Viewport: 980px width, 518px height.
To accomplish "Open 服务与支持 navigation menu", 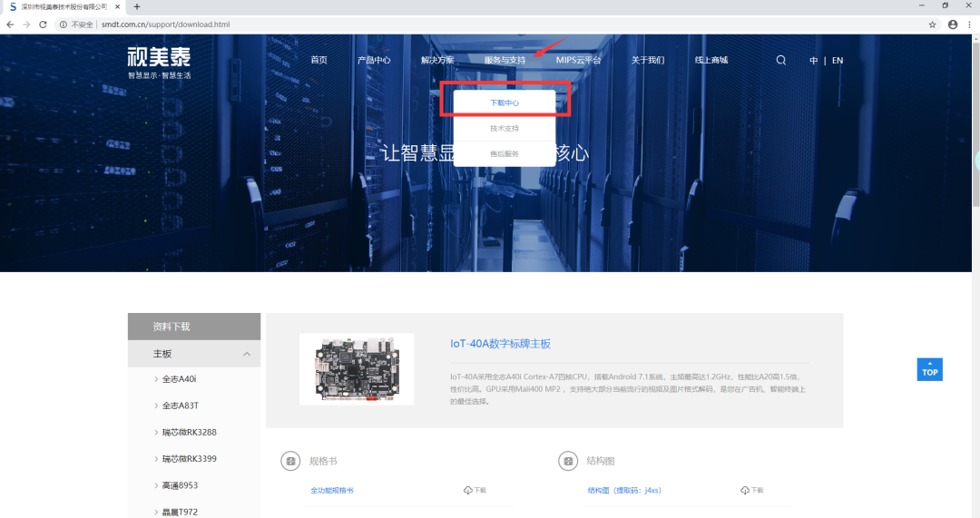I will pos(505,60).
